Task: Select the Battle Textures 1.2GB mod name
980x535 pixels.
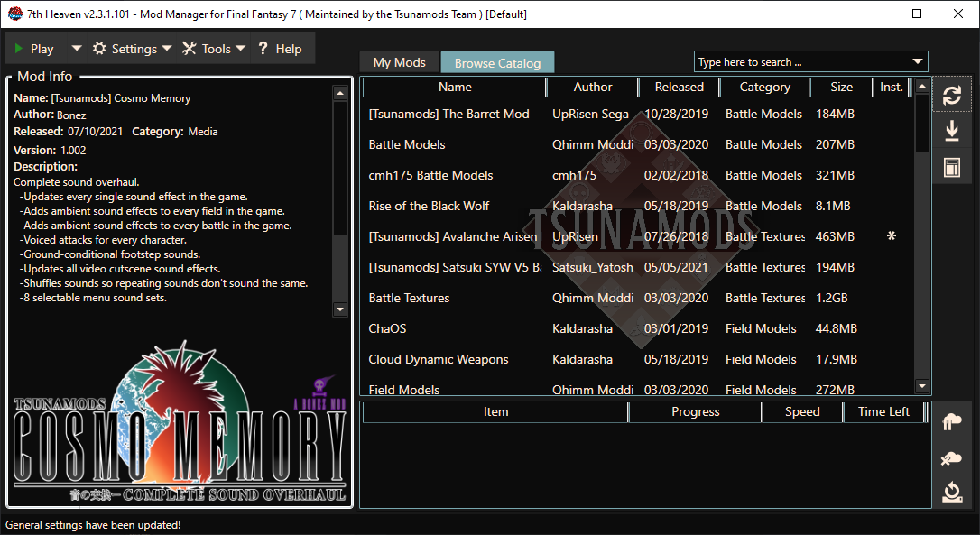Action: [409, 298]
